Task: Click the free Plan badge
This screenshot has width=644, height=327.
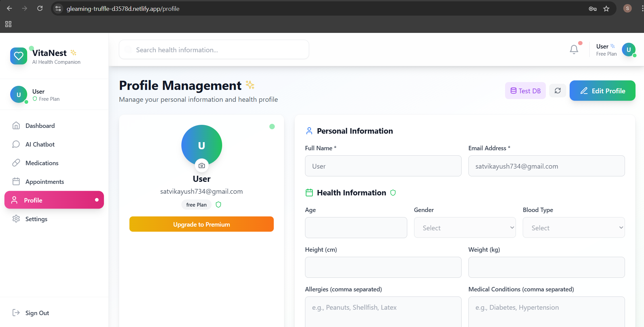Action: (x=196, y=205)
